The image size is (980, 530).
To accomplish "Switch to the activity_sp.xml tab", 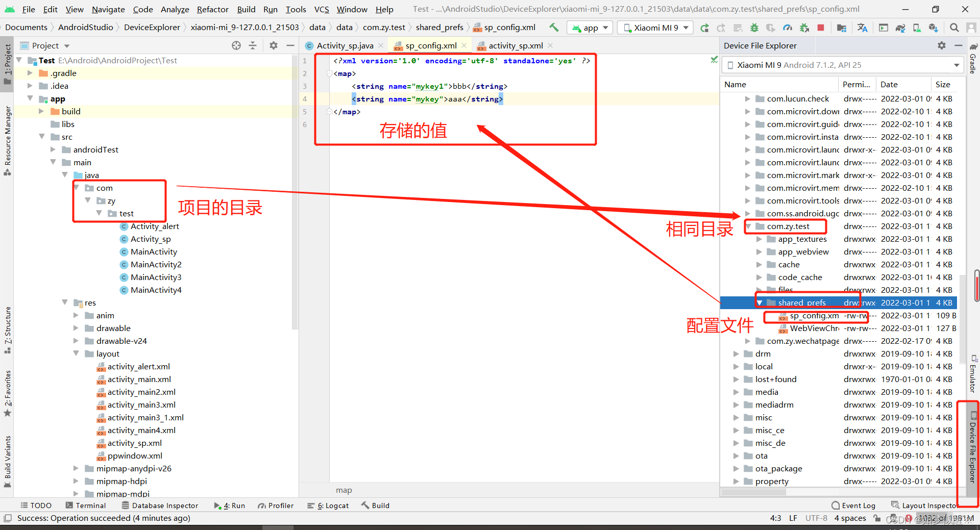I will 516,45.
